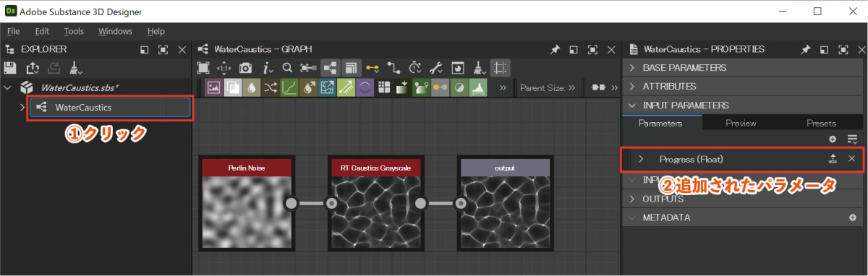Add a Curve node from the green curve icon
Viewport: 868px width, 276px height.
point(289,88)
